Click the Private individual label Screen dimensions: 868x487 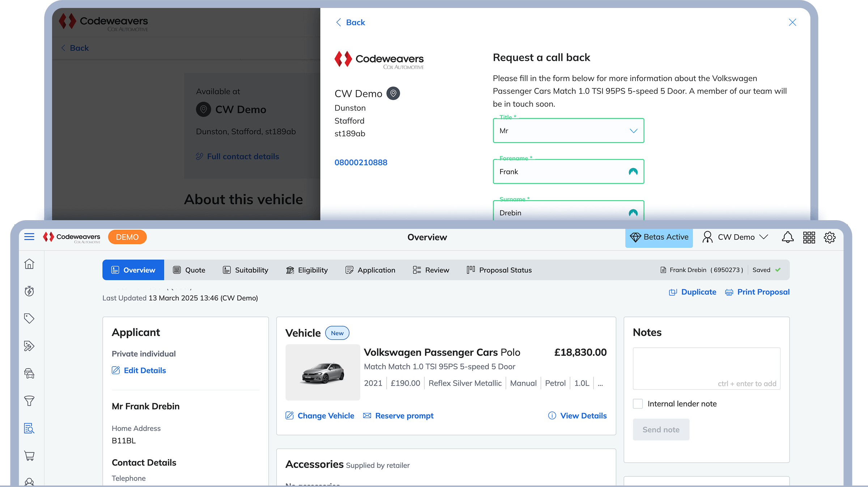click(x=144, y=354)
